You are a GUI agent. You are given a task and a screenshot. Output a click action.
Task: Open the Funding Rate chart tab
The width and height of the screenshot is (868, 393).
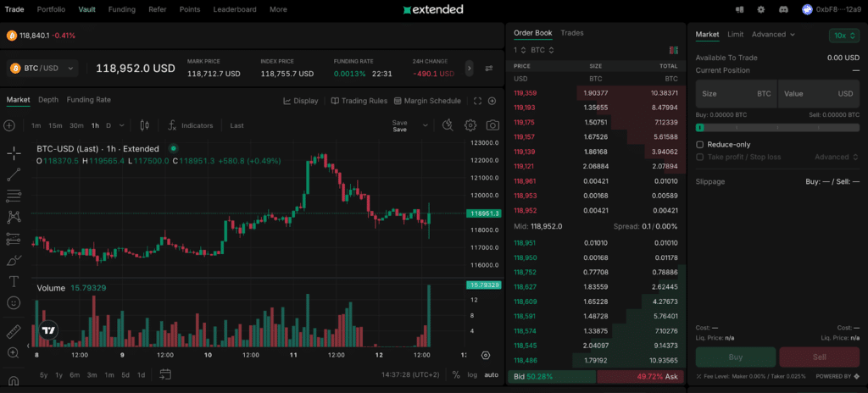[88, 100]
